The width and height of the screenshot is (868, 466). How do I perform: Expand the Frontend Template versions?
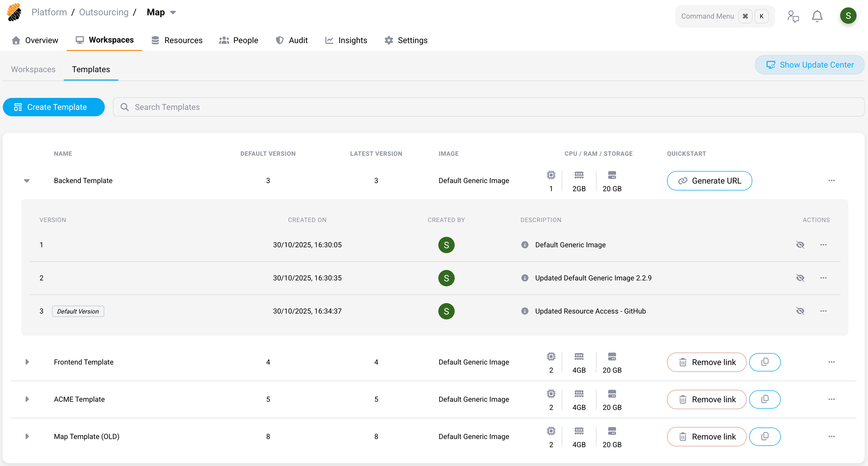(27, 362)
